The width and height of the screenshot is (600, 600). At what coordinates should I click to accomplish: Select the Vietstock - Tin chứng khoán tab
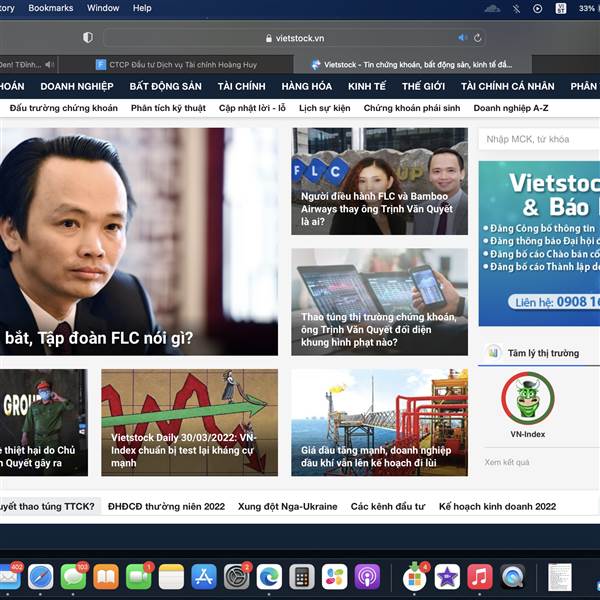tap(412, 64)
